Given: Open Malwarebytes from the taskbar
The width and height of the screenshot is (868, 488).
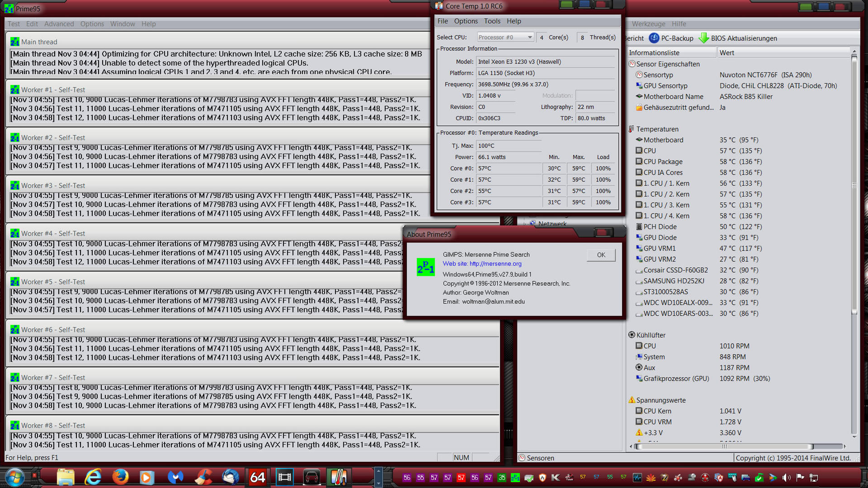Looking at the screenshot, I should (x=175, y=478).
